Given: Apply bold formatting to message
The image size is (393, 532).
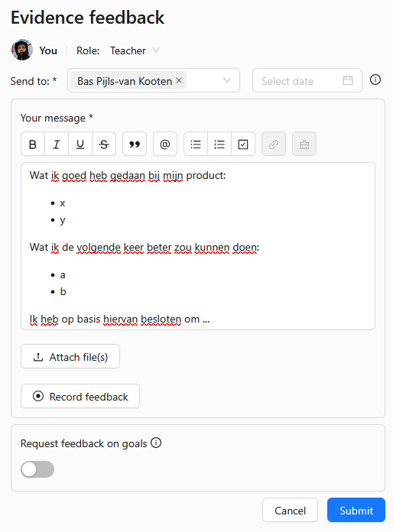Looking at the screenshot, I should (33, 144).
